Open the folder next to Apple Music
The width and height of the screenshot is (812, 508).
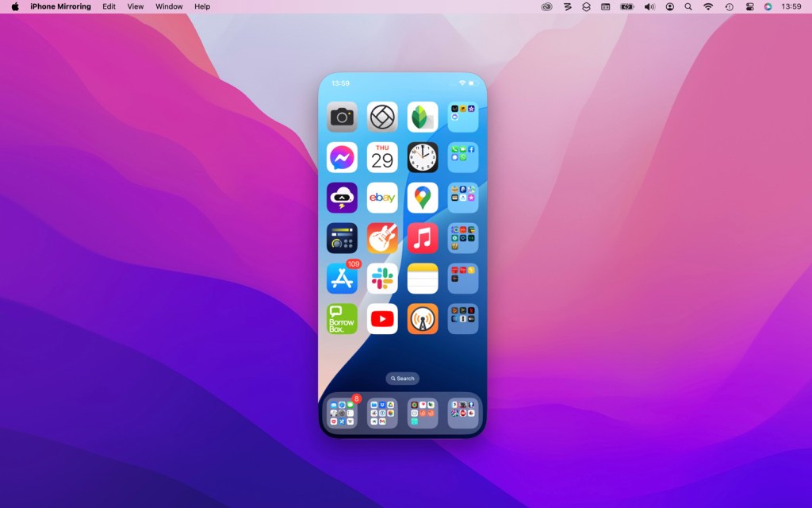[x=463, y=238]
